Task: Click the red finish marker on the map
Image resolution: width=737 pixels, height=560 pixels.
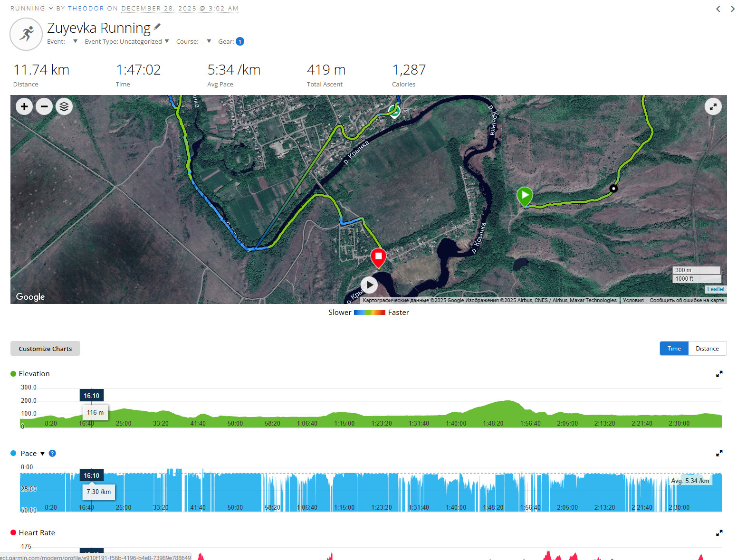Action: click(x=378, y=258)
